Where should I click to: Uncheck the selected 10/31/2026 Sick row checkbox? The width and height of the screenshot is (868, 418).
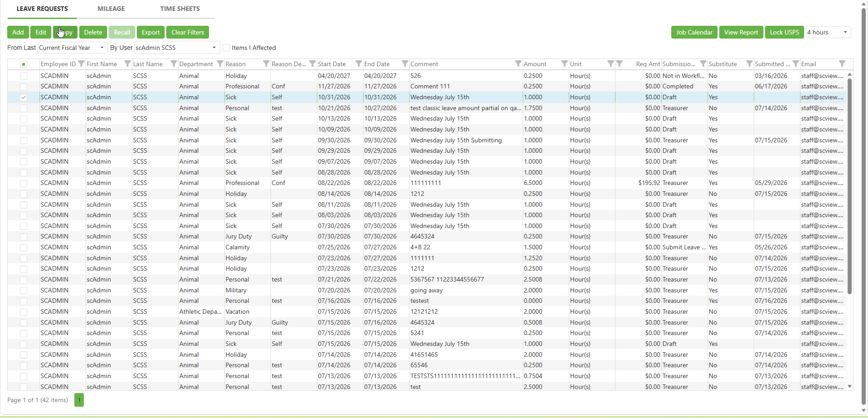pos(24,97)
